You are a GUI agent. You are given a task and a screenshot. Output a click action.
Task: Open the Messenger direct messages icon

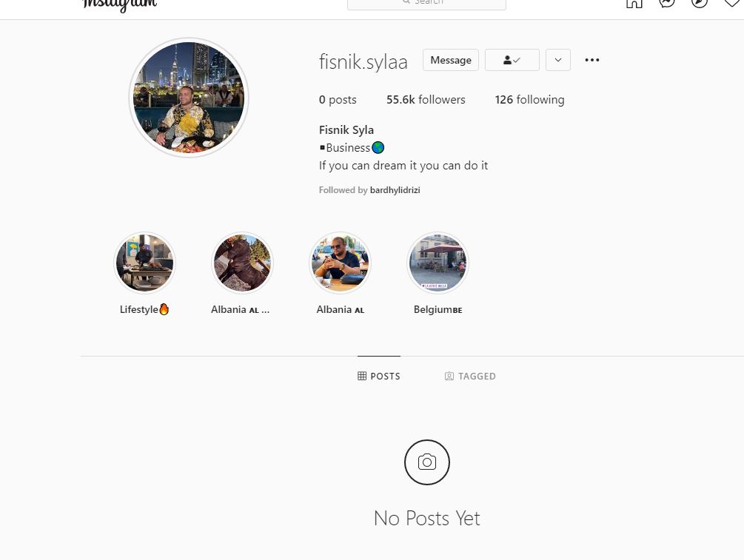click(667, 3)
